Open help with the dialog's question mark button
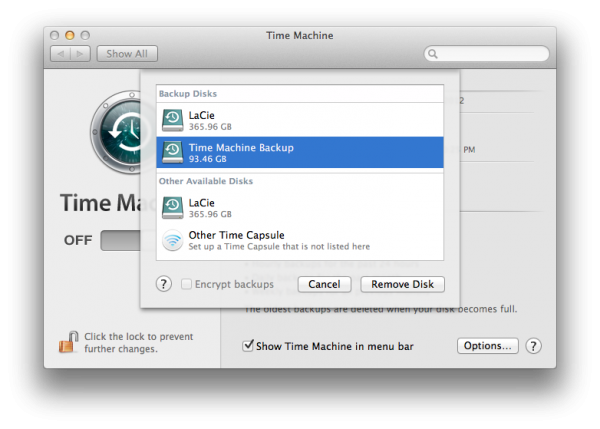600x429 pixels. pos(164,284)
